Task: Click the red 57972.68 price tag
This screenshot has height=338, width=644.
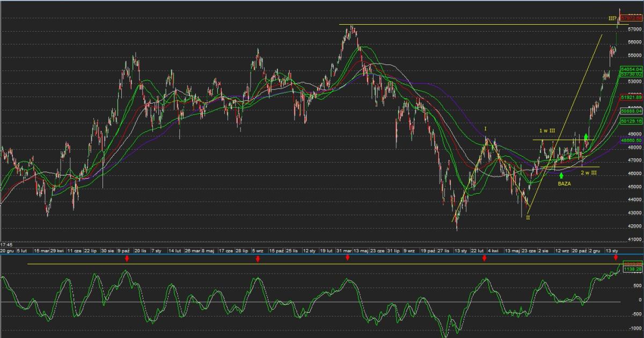Action: (x=631, y=18)
